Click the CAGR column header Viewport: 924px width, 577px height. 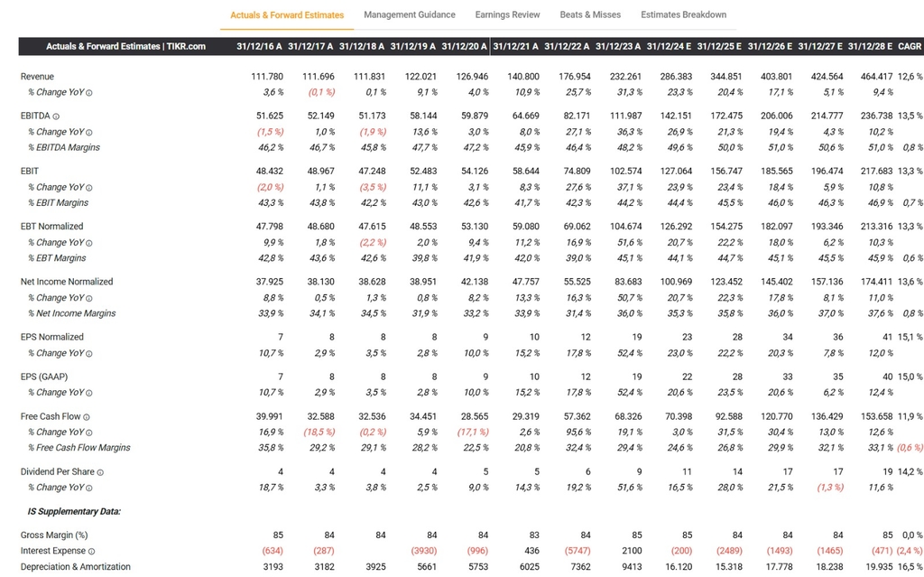pyautogui.click(x=910, y=46)
